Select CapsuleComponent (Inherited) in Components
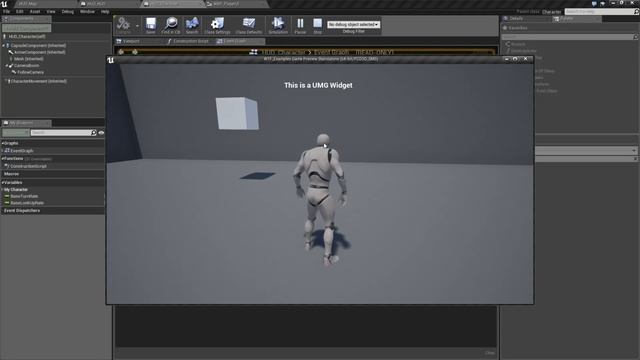 tap(38, 45)
